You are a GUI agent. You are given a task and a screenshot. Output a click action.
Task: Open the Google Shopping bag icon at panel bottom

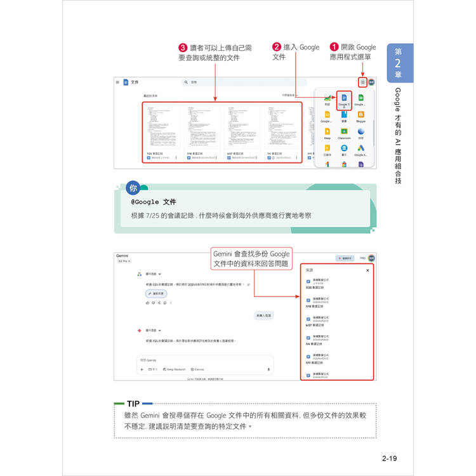point(344,164)
